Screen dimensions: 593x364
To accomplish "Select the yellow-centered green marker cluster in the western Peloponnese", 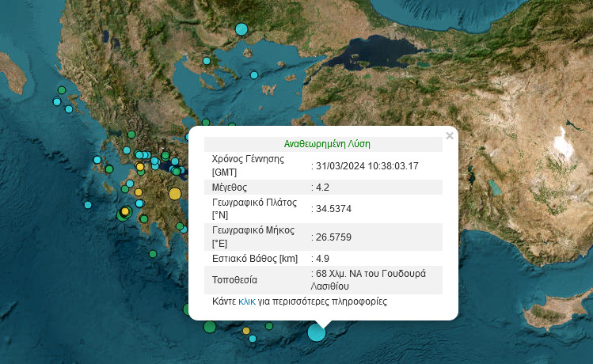I will [x=124, y=212].
